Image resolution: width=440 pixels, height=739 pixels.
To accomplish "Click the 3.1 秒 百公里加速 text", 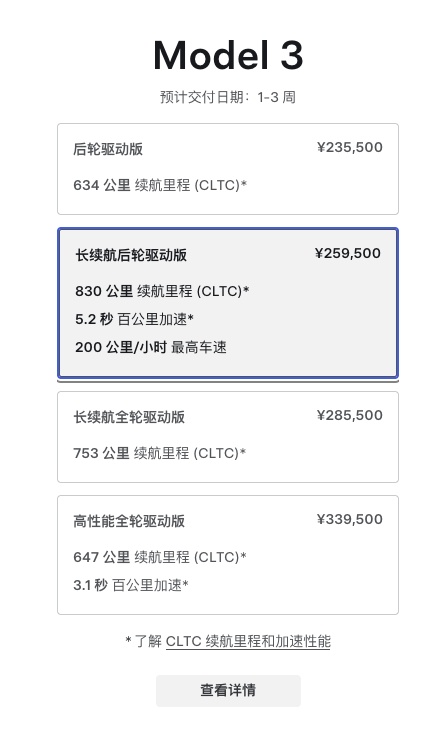I will tap(131, 585).
